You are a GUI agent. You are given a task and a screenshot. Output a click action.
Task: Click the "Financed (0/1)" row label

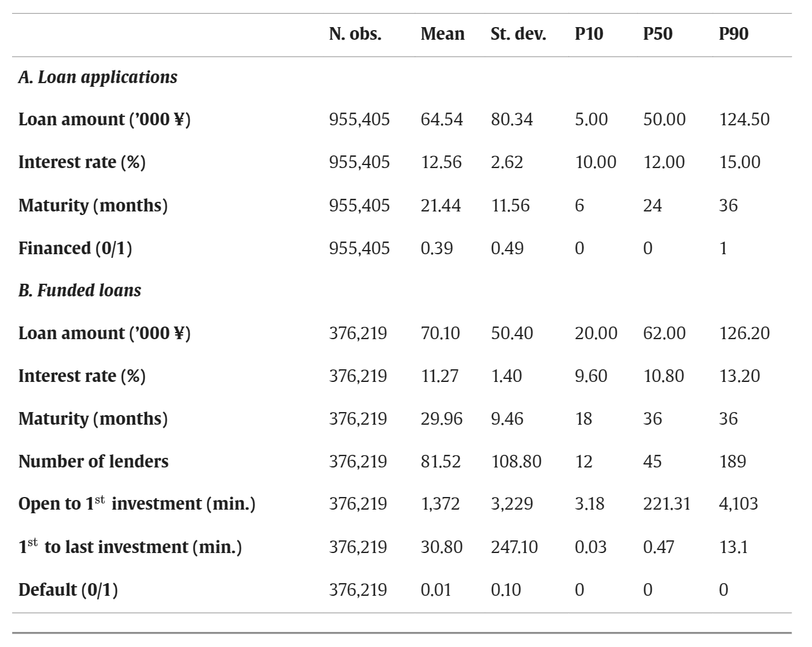tap(75, 248)
